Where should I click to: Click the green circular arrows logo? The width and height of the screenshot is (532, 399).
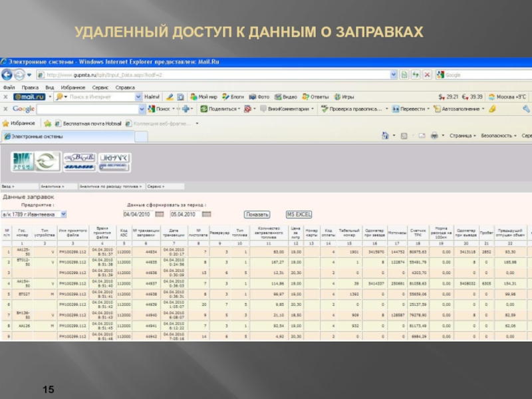click(x=48, y=161)
